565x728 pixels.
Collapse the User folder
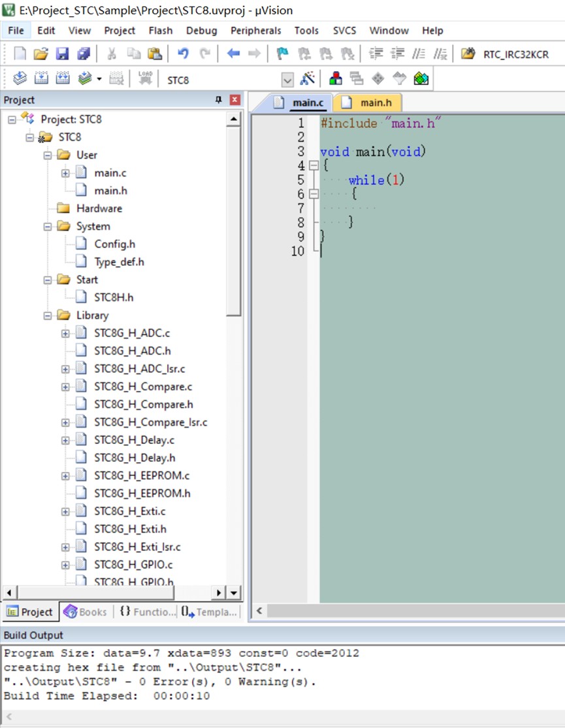point(48,155)
